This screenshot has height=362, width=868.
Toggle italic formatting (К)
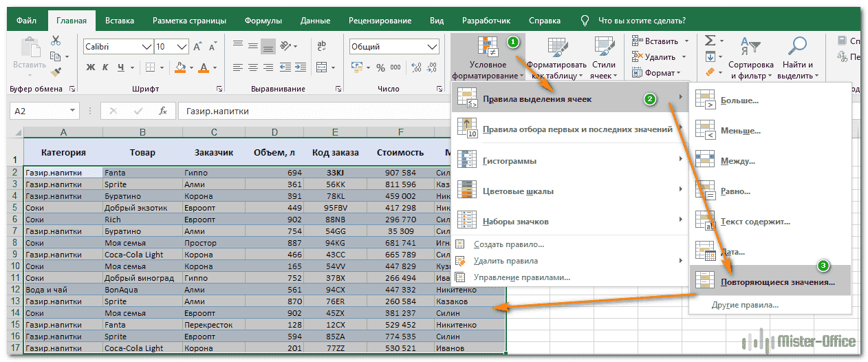coord(106,67)
